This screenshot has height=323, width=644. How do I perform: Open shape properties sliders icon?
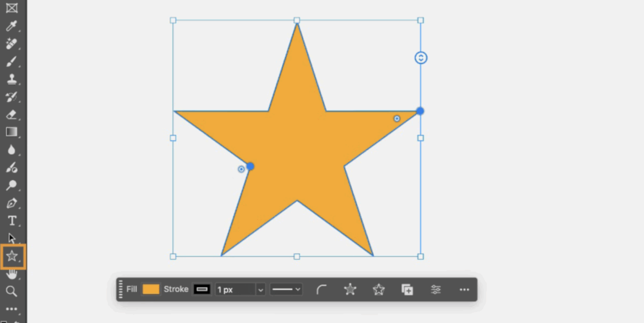[436, 289]
